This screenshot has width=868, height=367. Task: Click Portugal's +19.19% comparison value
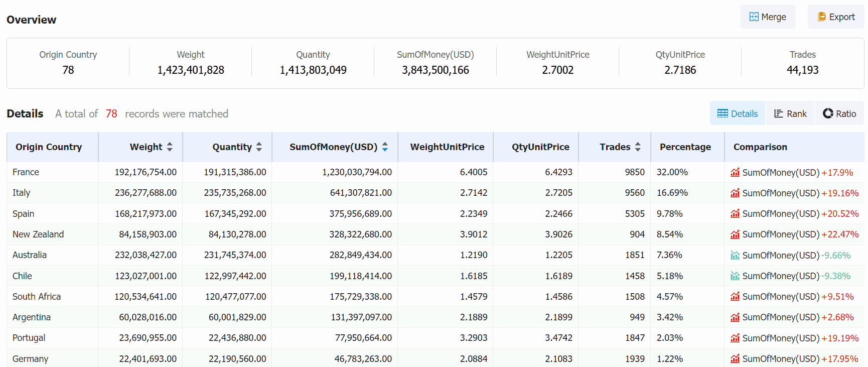(840, 338)
